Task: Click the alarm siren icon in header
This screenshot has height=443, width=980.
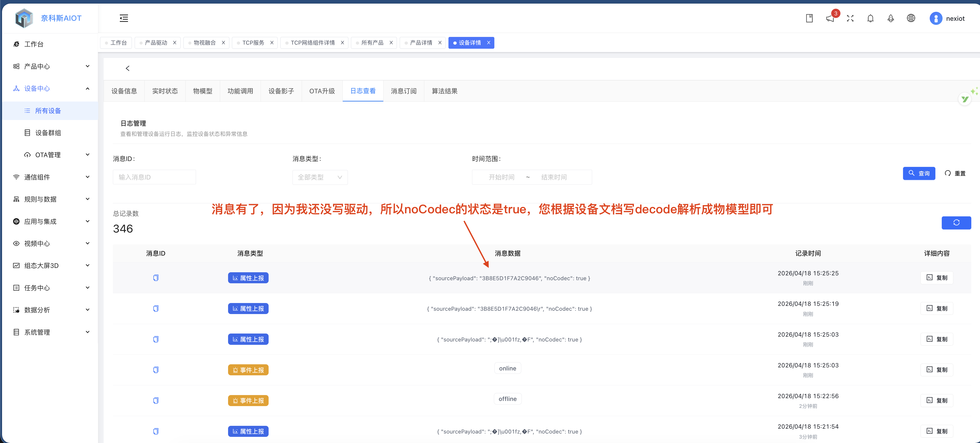Action: click(891, 18)
